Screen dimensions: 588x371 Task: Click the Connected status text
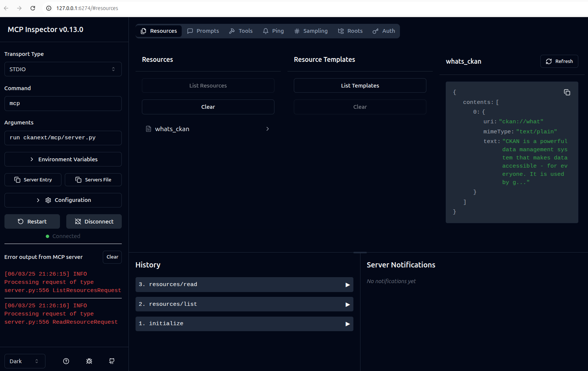click(x=66, y=236)
